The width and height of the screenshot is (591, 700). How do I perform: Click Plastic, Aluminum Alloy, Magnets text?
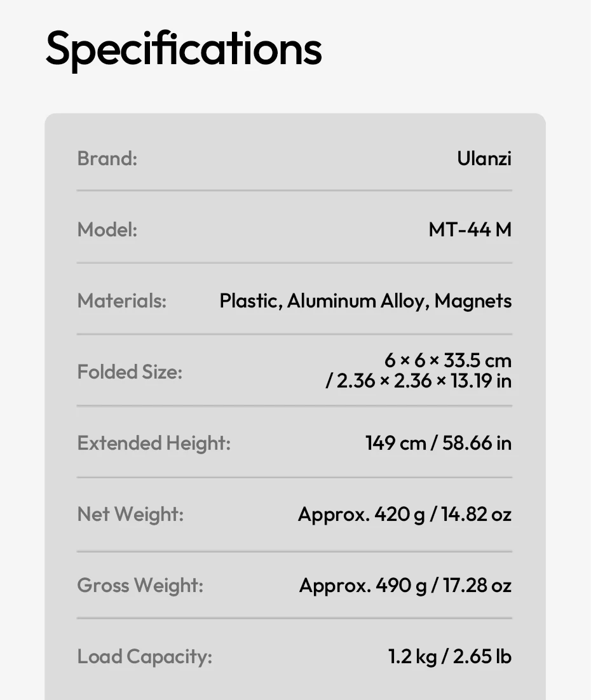pos(365,301)
